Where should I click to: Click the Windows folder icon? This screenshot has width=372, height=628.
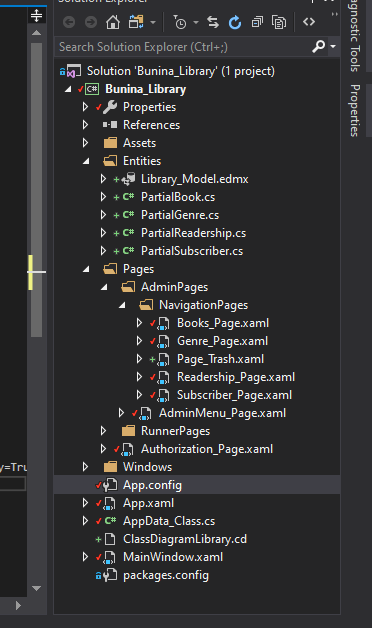point(110,467)
